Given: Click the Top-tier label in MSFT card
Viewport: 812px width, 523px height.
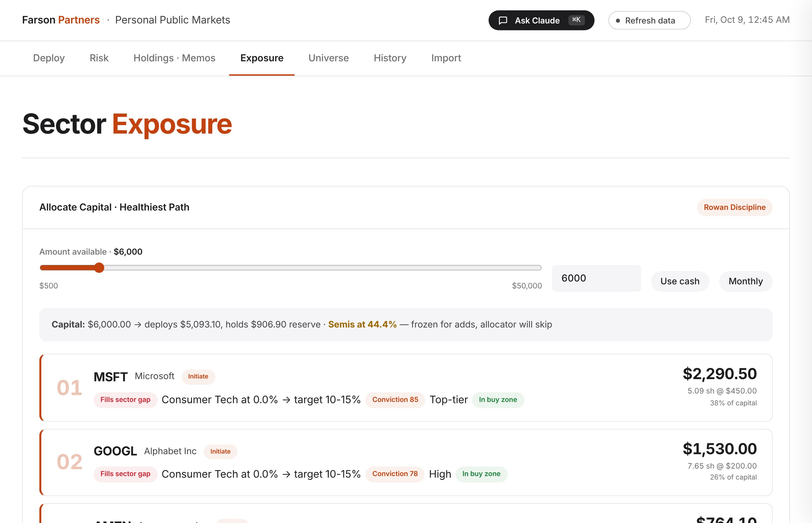Looking at the screenshot, I should click(449, 400).
